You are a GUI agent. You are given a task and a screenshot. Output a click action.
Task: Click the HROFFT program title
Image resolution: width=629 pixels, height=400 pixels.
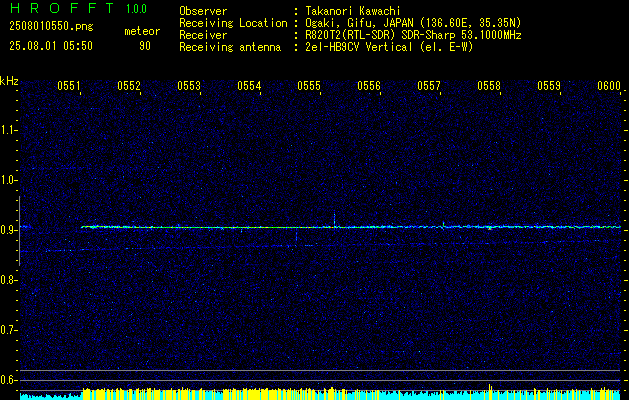point(62,8)
